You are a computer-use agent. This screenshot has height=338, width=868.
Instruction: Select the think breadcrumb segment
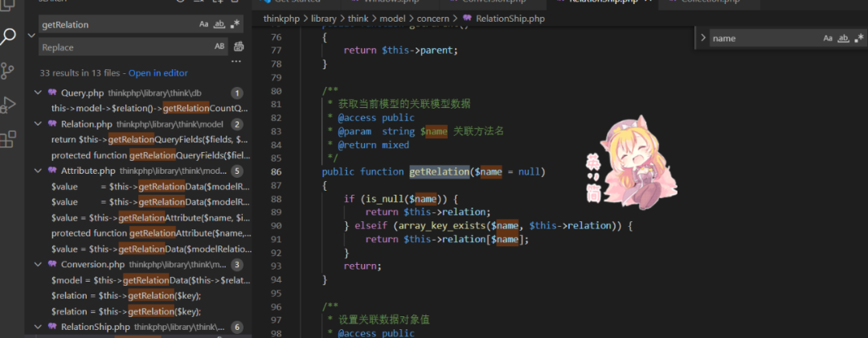tap(358, 19)
